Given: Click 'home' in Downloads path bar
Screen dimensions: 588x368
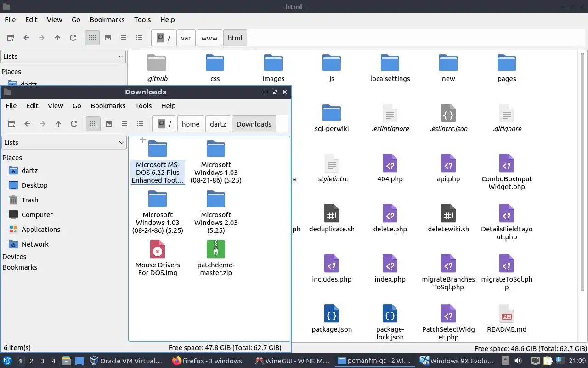Looking at the screenshot, I should (x=191, y=124).
